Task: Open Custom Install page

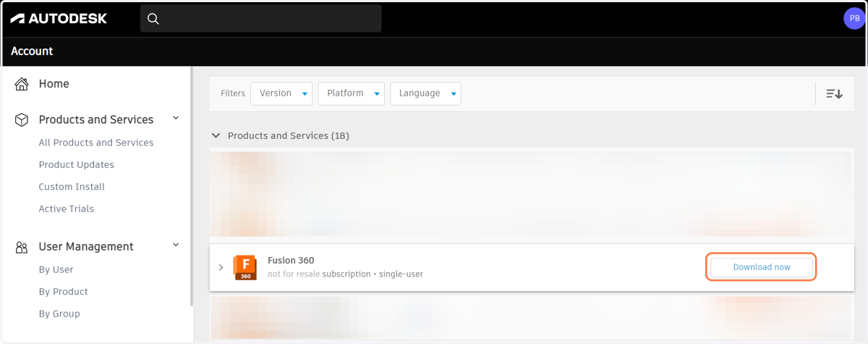Action: point(72,187)
